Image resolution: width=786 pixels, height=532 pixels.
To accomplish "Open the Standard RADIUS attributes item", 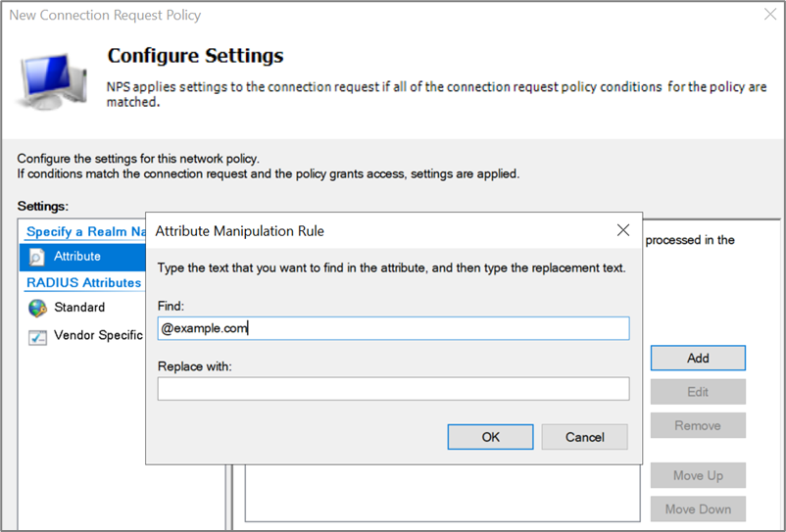I will 79,308.
